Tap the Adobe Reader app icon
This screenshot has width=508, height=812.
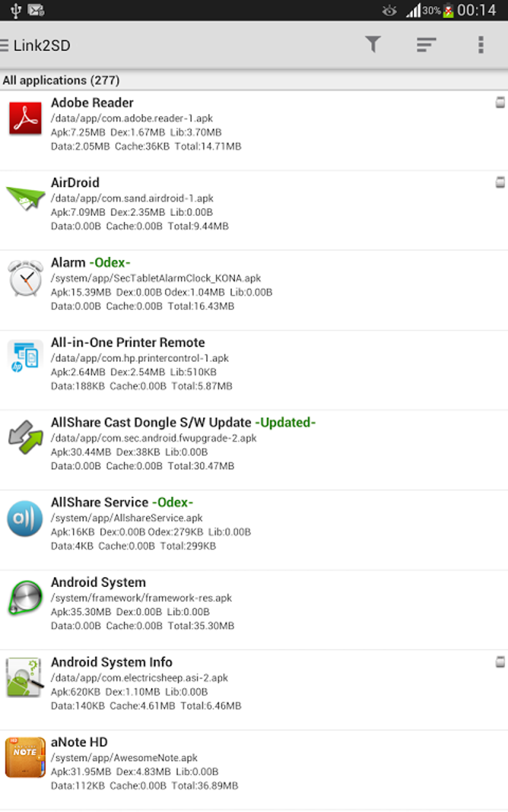(x=25, y=119)
